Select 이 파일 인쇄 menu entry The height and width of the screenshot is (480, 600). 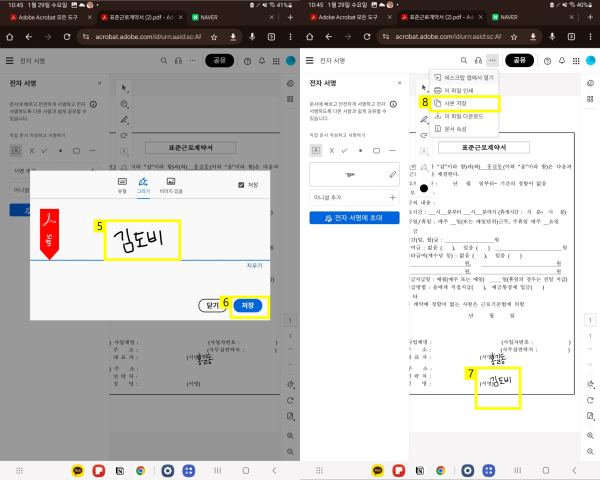coord(464,90)
